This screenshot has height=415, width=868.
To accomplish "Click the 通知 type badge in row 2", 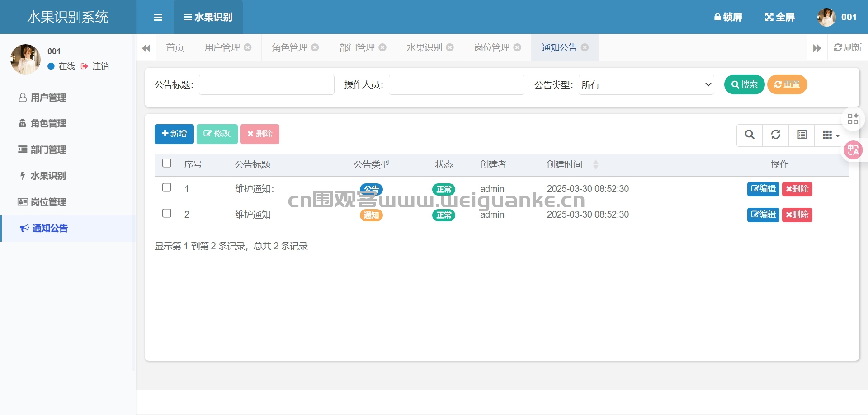I will click(x=371, y=215).
